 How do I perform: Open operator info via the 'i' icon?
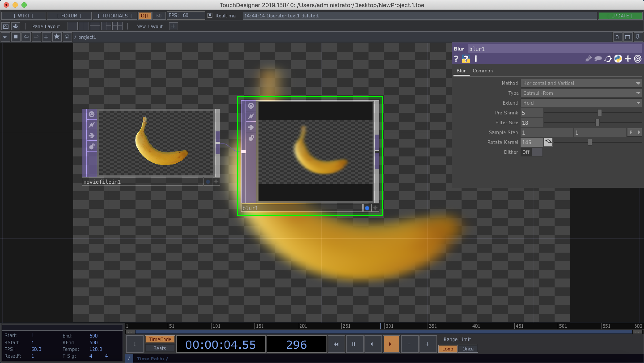tap(475, 59)
